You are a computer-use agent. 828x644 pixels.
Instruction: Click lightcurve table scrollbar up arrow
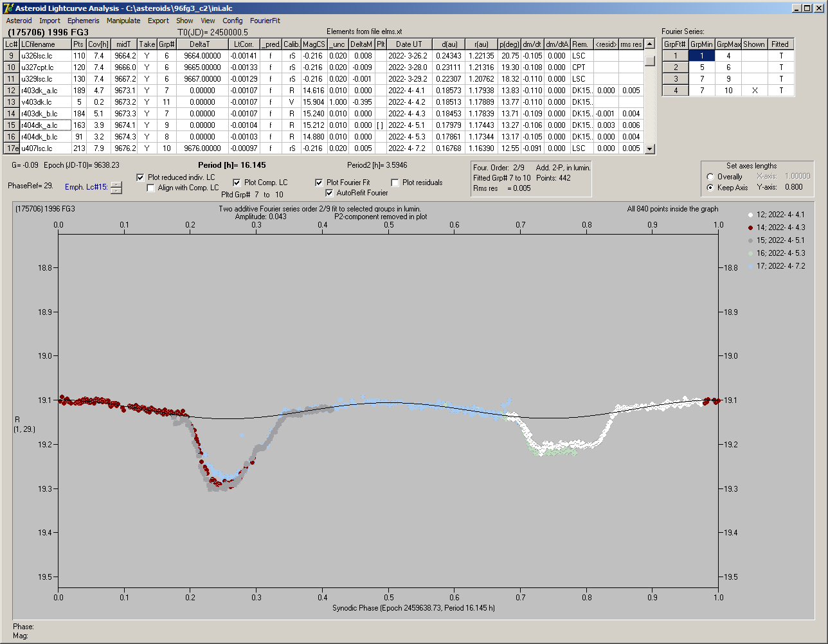[650, 44]
